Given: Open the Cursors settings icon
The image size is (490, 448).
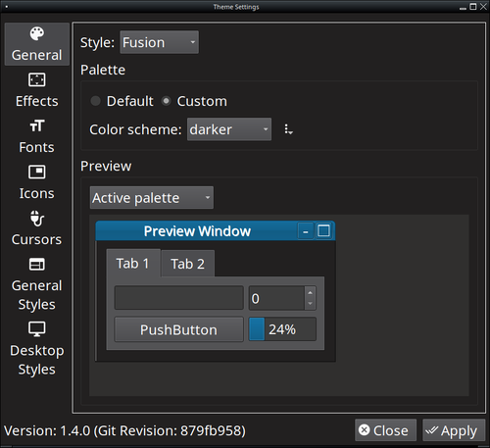Looking at the screenshot, I should tap(36, 219).
